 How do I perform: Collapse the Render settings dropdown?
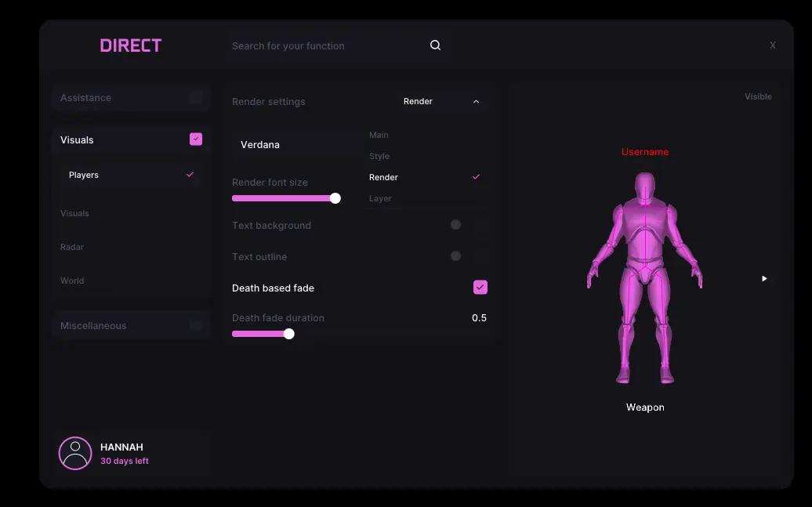(475, 101)
